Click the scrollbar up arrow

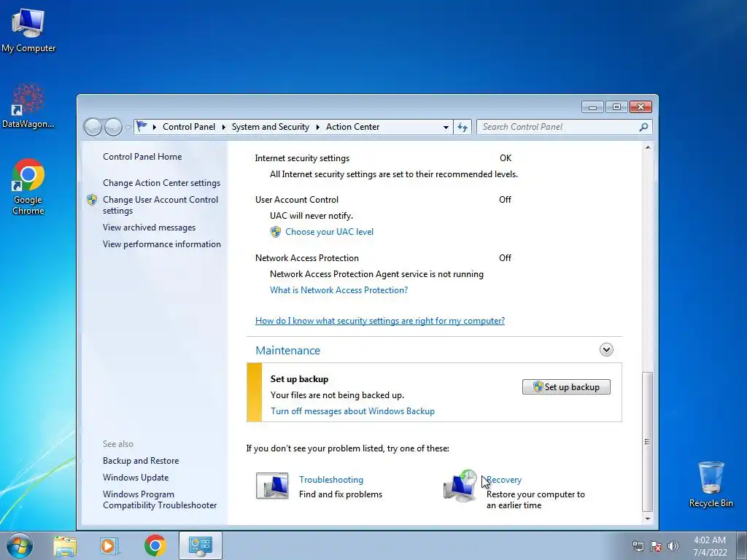coord(648,147)
